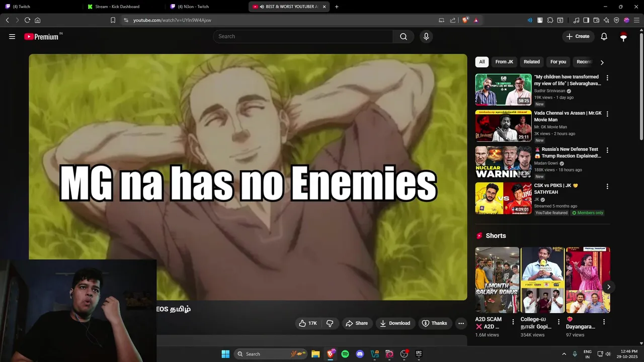The height and width of the screenshot is (362, 644).
Task: Open the more actions ellipsis below video
Action: (461, 323)
